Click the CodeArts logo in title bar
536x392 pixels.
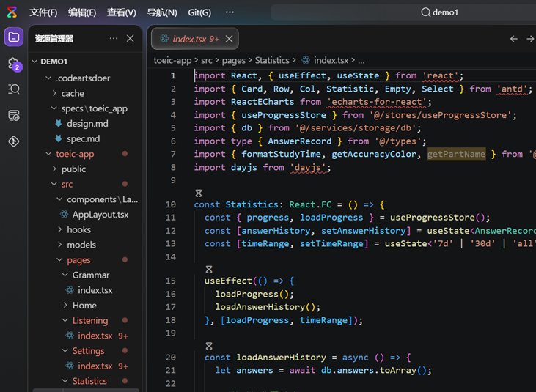12,12
